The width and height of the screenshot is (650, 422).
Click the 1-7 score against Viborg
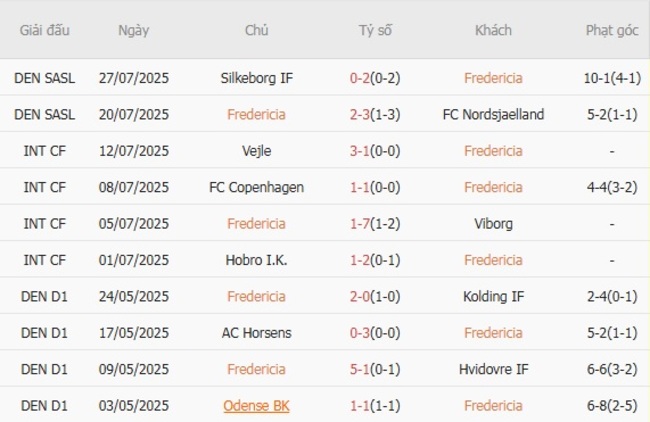tap(363, 224)
